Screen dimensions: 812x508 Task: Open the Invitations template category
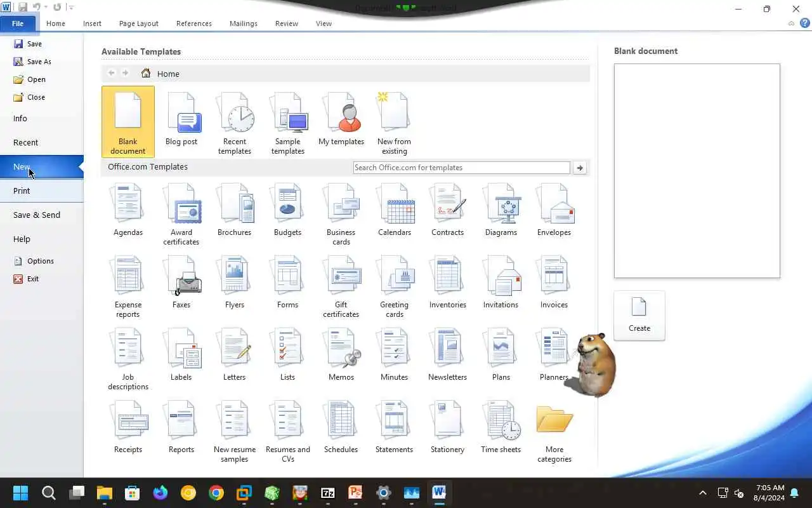[501, 283]
